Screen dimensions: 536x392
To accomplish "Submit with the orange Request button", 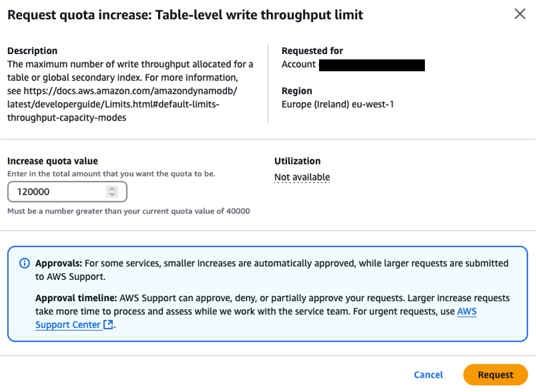I will point(495,375).
